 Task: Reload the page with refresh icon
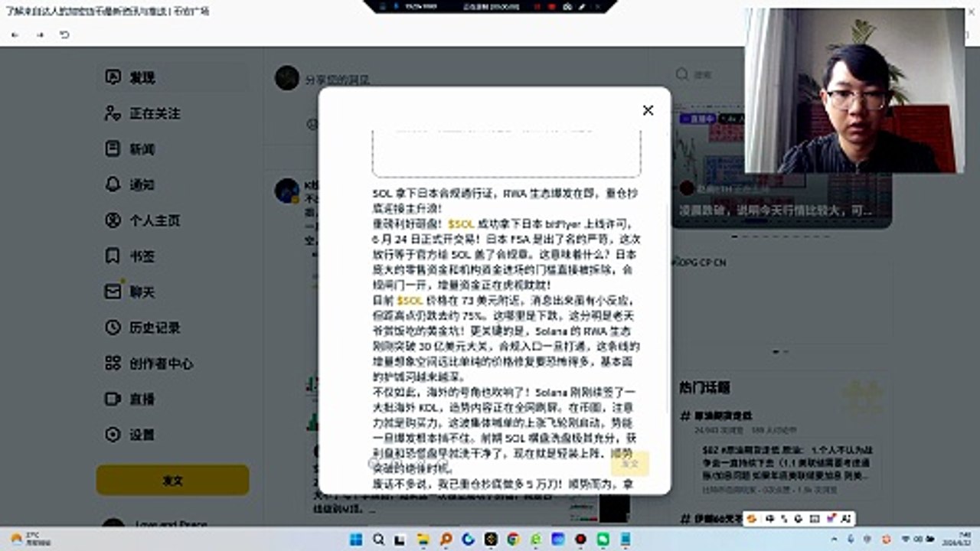64,35
